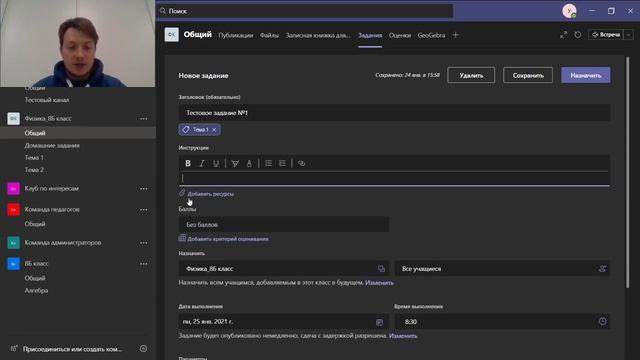Click class selection icon in Физика_8Б класс field
This screenshot has height=360, width=640.
(x=381, y=269)
